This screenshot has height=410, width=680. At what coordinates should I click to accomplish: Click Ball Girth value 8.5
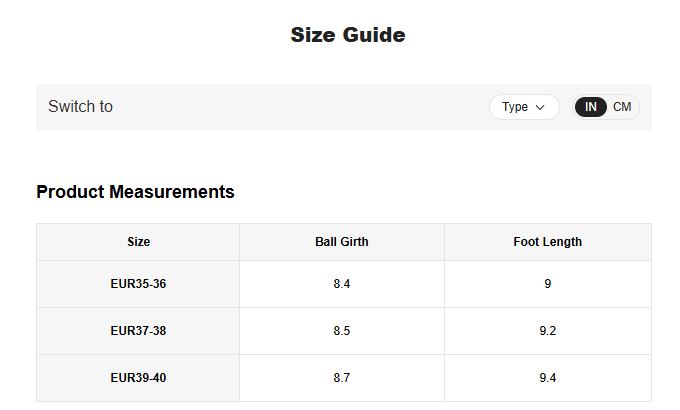click(x=342, y=331)
